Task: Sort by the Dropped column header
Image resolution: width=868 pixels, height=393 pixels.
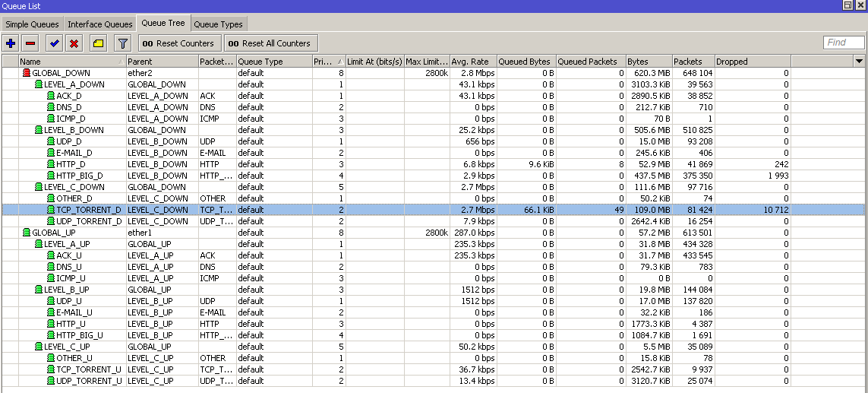Action: 753,62
